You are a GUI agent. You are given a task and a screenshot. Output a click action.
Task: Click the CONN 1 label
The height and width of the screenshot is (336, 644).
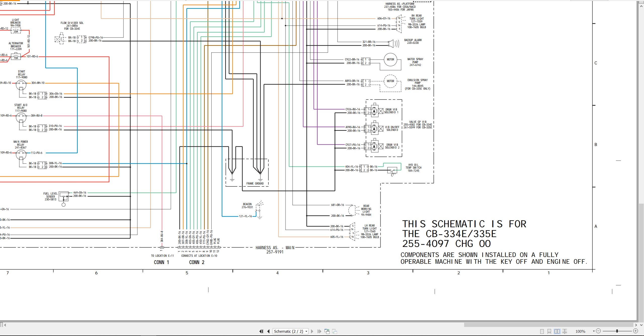pyautogui.click(x=162, y=262)
